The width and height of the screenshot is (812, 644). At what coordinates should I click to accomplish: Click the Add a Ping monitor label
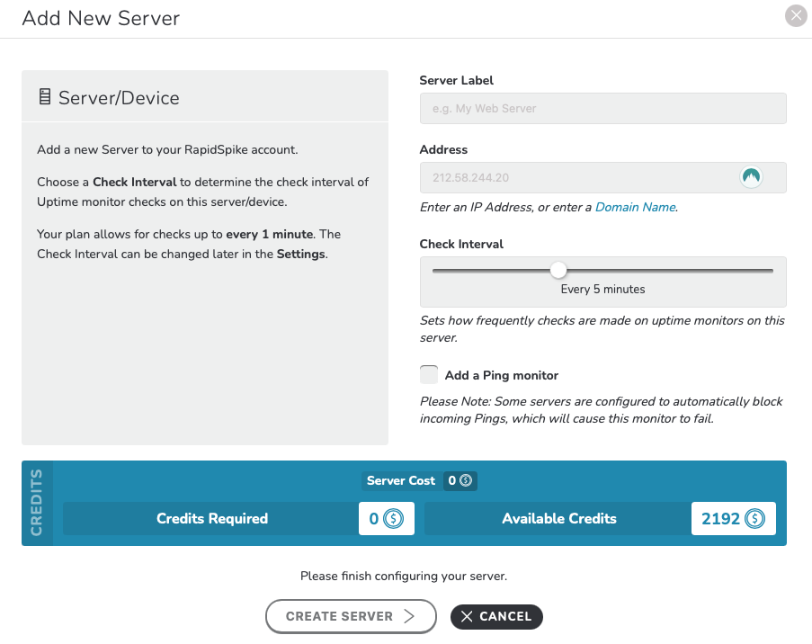[x=501, y=375]
